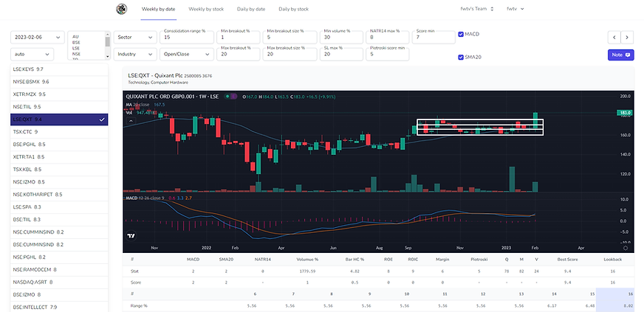Select BSE in the exchange list
This screenshot has height=312, width=644.
point(76,42)
